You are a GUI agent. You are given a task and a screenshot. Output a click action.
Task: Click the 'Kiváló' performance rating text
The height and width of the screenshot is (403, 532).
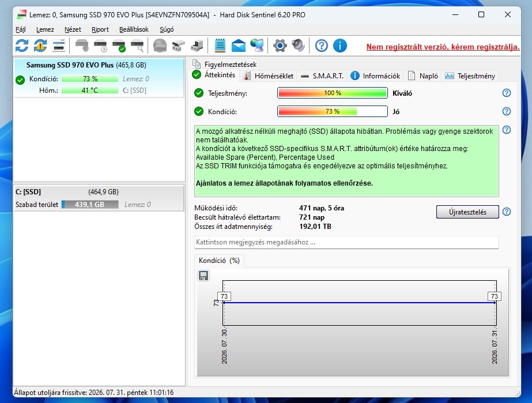point(402,93)
